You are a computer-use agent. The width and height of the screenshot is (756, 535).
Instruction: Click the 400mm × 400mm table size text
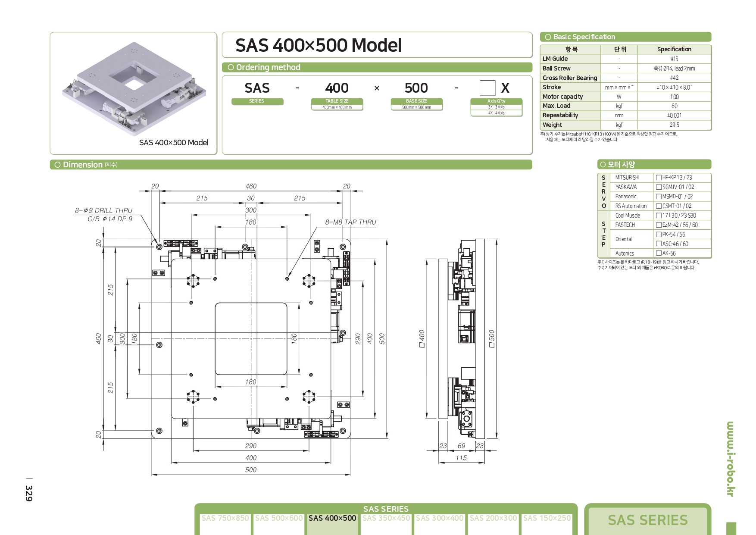[337, 107]
